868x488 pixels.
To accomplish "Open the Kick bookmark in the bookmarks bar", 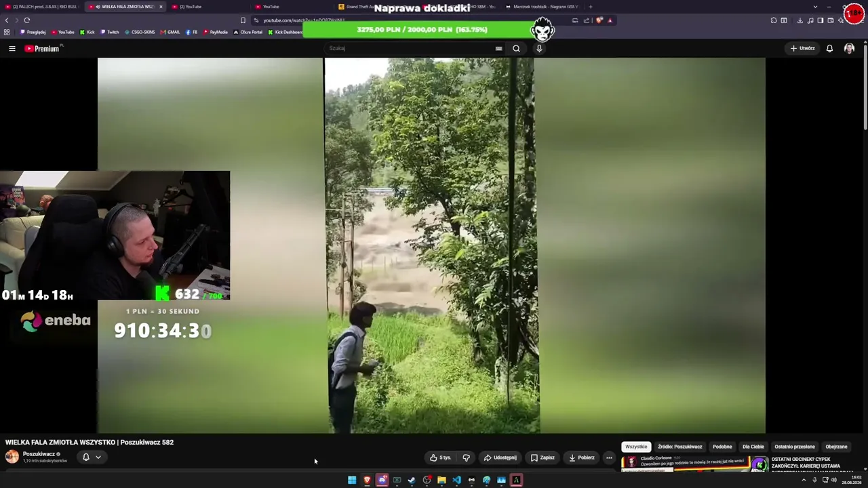I will coord(87,32).
